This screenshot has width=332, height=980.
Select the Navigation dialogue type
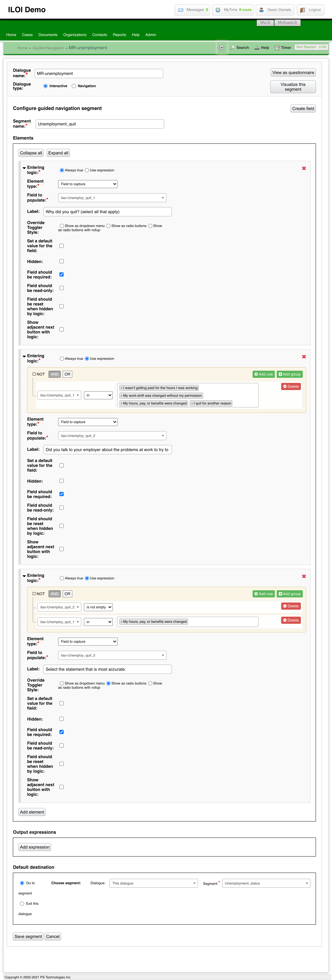[74, 86]
